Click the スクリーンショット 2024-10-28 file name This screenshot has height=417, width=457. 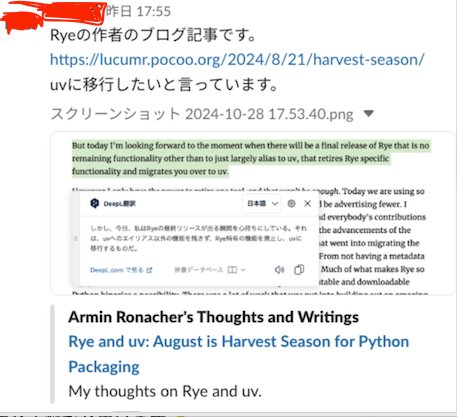click(202, 114)
